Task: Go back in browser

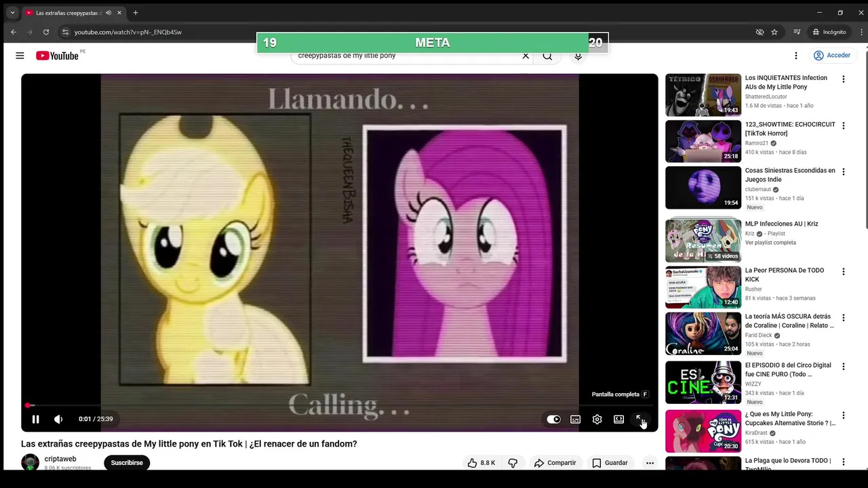Action: [14, 32]
